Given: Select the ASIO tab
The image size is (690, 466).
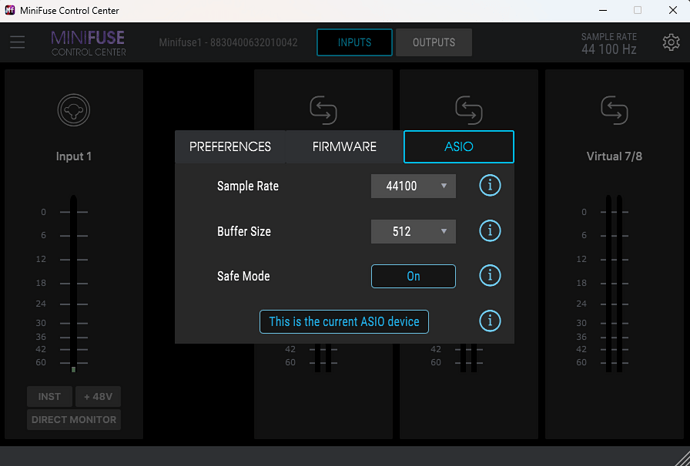Looking at the screenshot, I should pyautogui.click(x=459, y=147).
